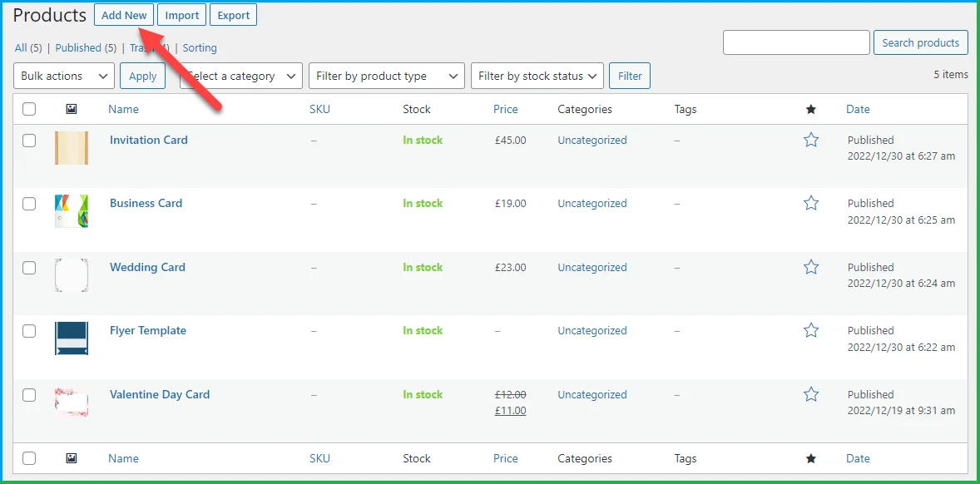The image size is (980, 484).
Task: Toggle featured star for Business Card
Action: [810, 203]
